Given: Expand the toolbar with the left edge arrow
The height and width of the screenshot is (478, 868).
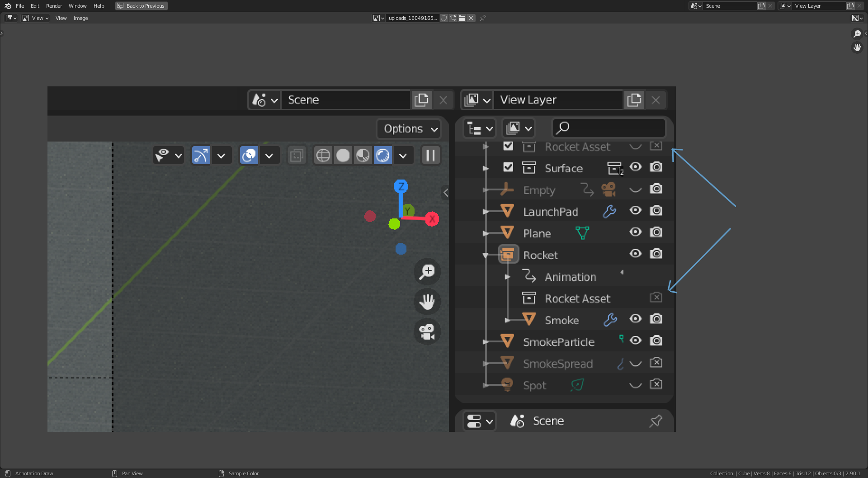Looking at the screenshot, I should pos(2,33).
